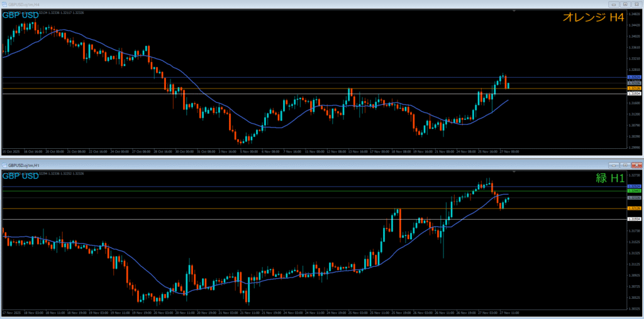
Task: Click 1.31325 on the H1 price axis
Action: point(635,253)
